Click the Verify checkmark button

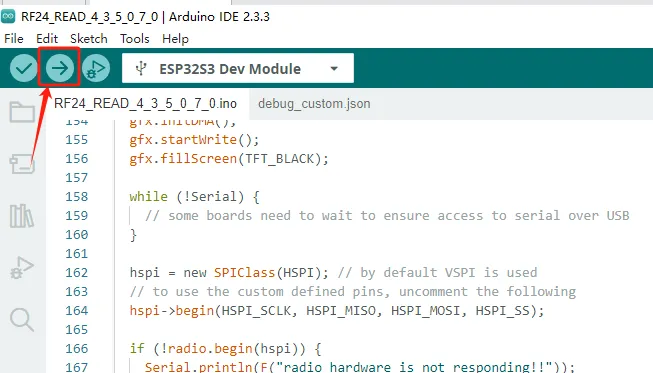click(x=24, y=68)
